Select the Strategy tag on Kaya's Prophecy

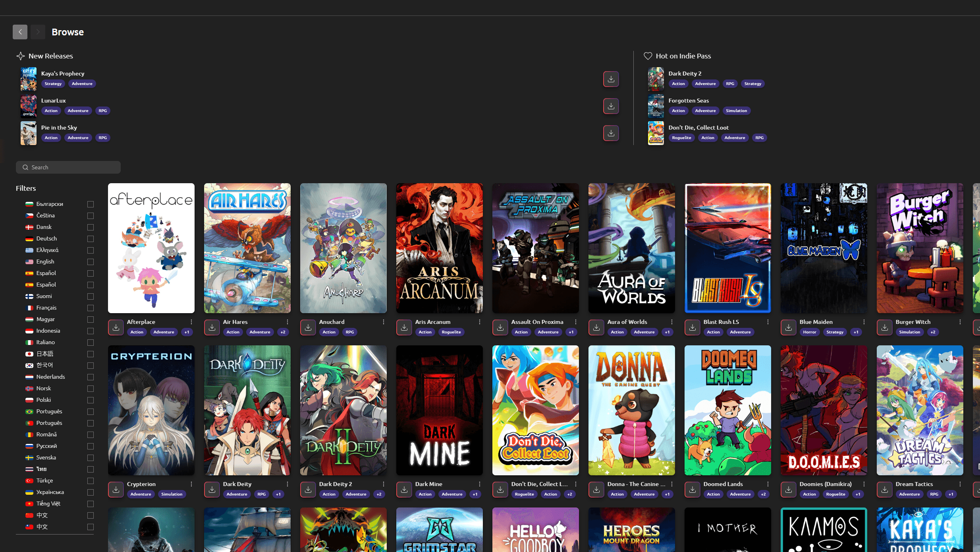coord(53,83)
